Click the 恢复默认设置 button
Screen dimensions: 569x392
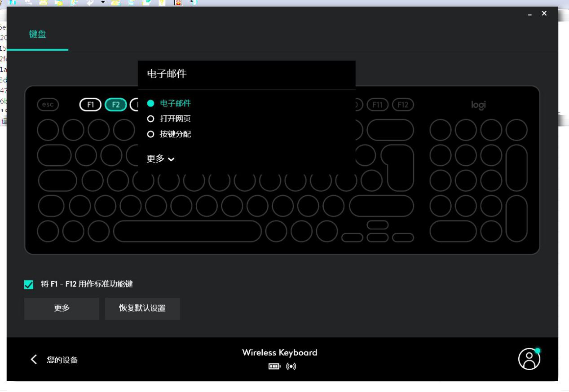(142, 308)
